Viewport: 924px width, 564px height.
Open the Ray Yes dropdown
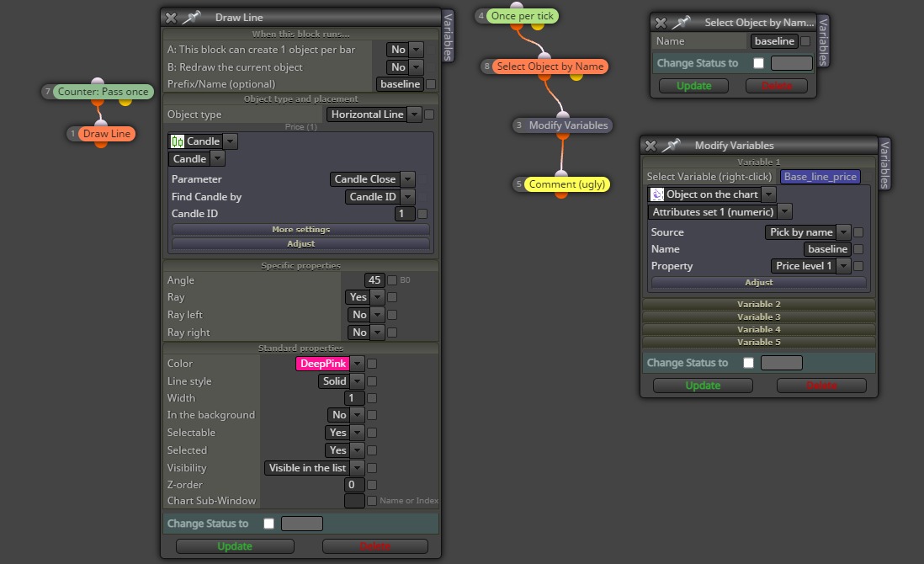pos(364,297)
